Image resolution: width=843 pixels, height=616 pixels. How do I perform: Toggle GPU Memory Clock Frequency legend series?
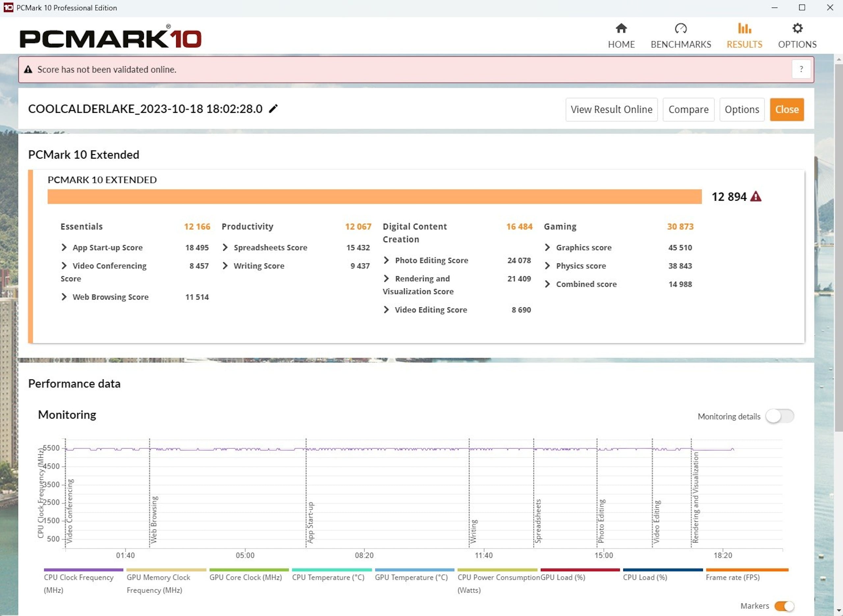pos(166,581)
